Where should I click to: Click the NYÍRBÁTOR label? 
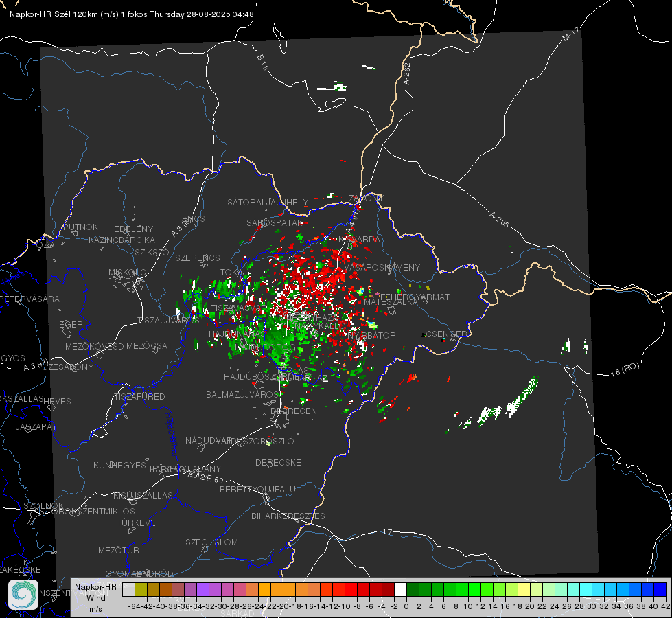click(x=371, y=335)
